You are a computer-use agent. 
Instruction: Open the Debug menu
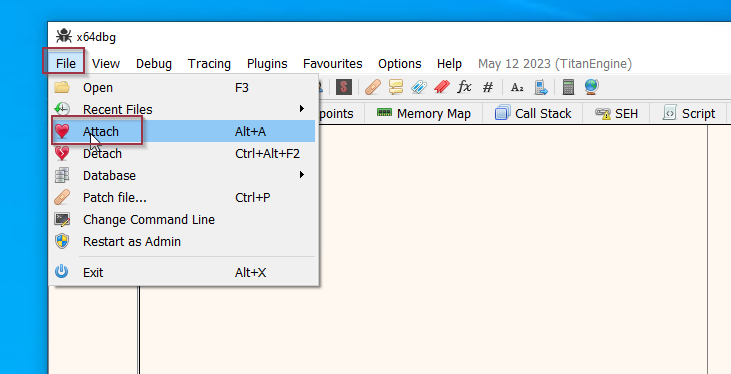click(x=154, y=63)
